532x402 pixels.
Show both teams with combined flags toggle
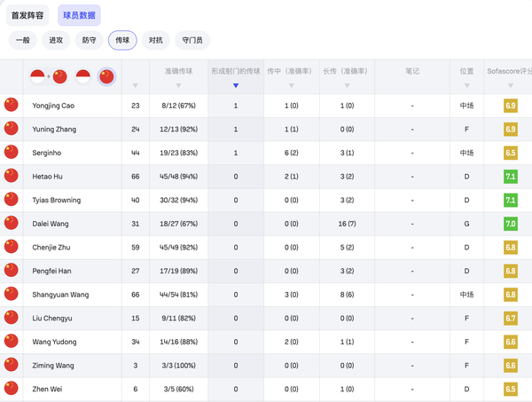[49, 76]
